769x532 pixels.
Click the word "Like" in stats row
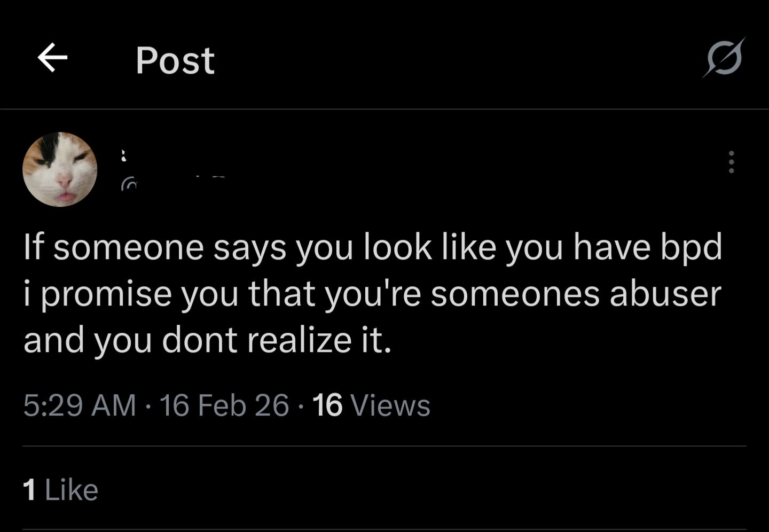tap(72, 489)
